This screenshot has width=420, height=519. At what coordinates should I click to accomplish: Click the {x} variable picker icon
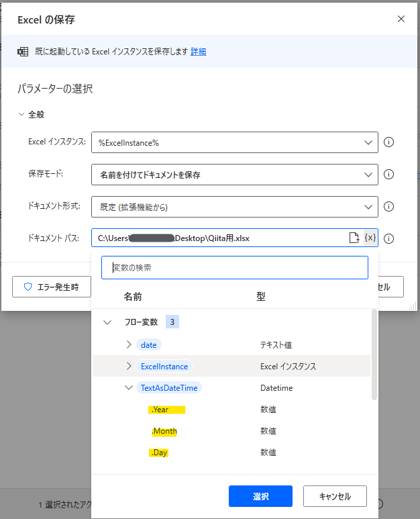tap(370, 238)
